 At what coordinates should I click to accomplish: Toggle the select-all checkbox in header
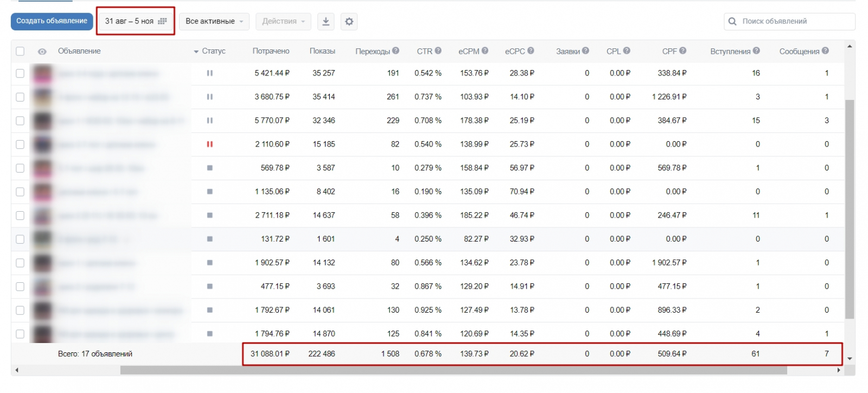(20, 51)
